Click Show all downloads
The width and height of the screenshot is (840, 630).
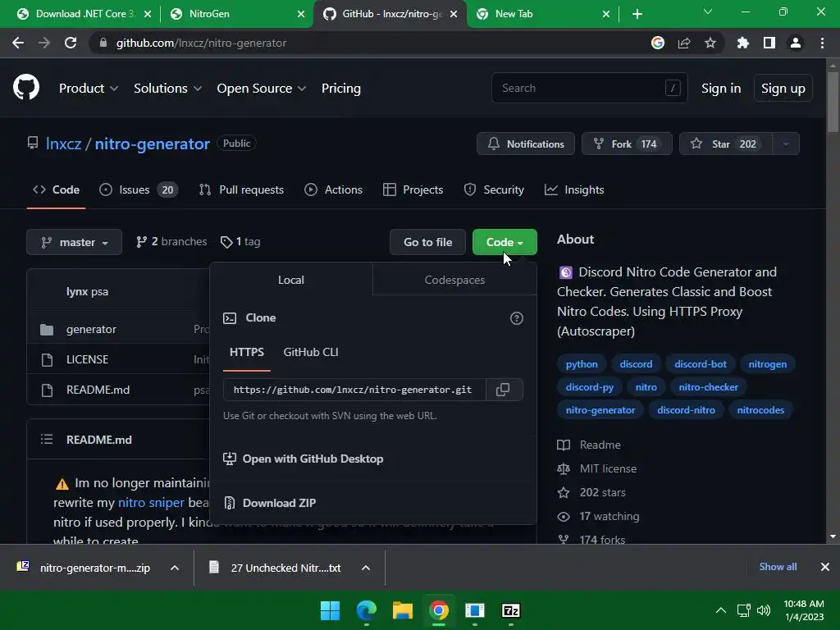[x=778, y=567]
